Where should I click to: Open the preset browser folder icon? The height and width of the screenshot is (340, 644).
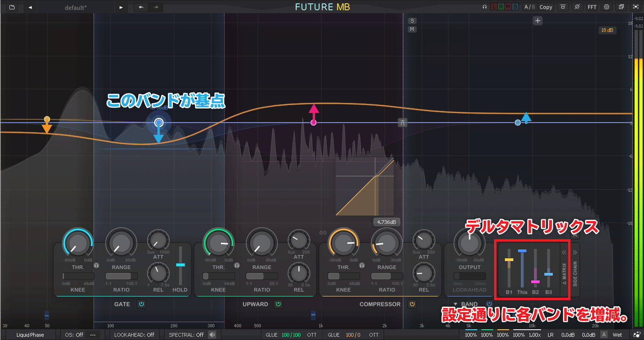tap(12, 8)
